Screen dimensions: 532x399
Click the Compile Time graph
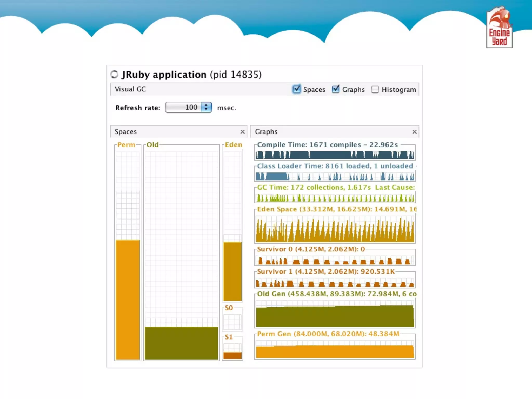pos(335,155)
